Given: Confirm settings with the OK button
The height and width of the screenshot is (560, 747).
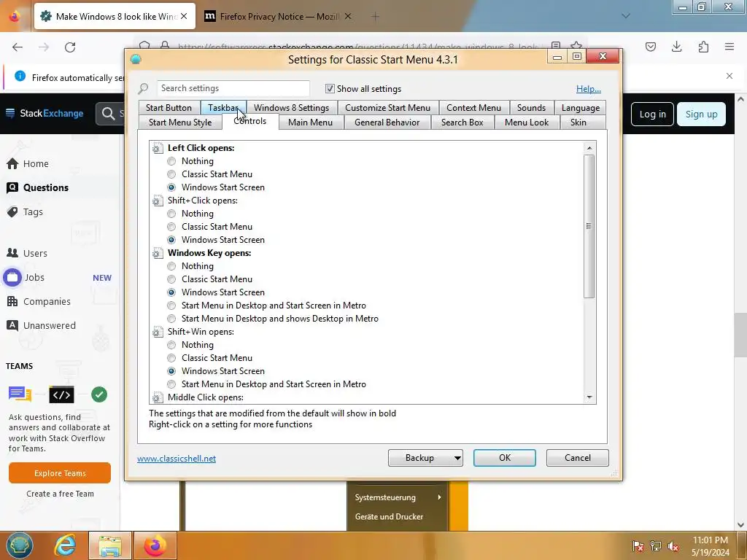Looking at the screenshot, I should point(505,458).
